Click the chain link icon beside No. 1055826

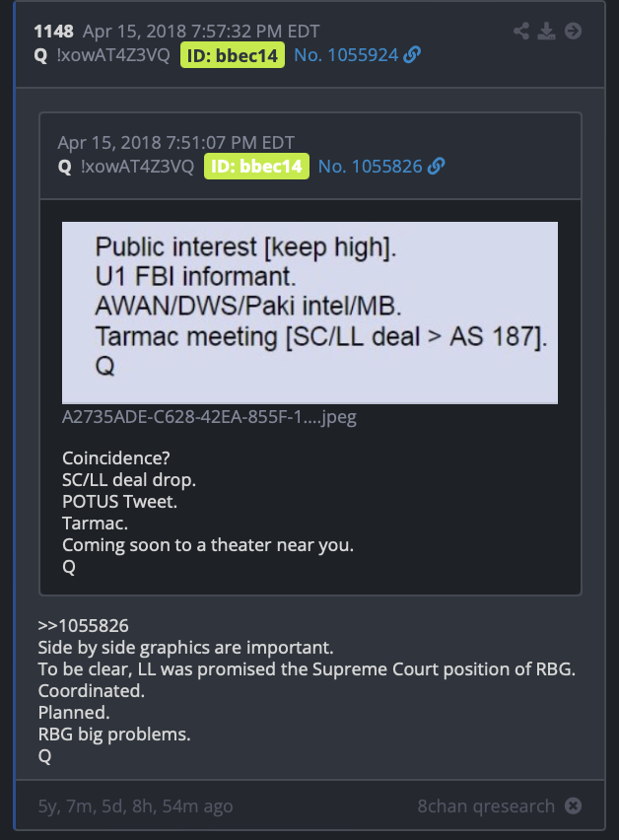pos(436,166)
